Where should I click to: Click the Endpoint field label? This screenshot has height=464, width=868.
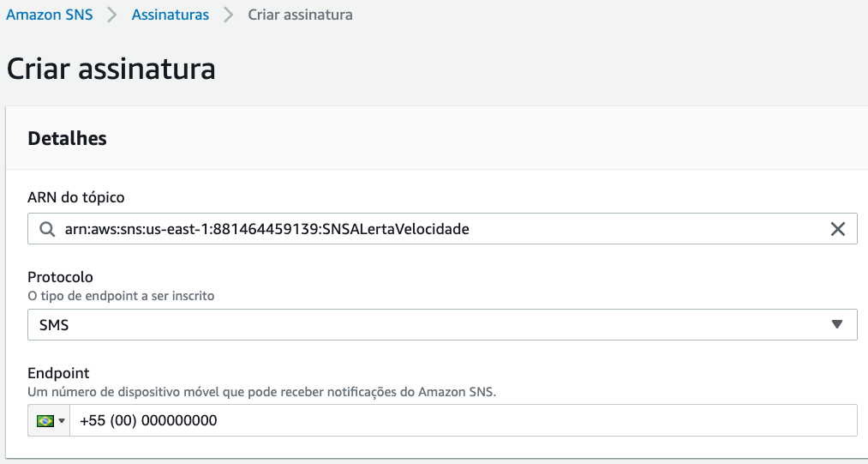coord(58,373)
